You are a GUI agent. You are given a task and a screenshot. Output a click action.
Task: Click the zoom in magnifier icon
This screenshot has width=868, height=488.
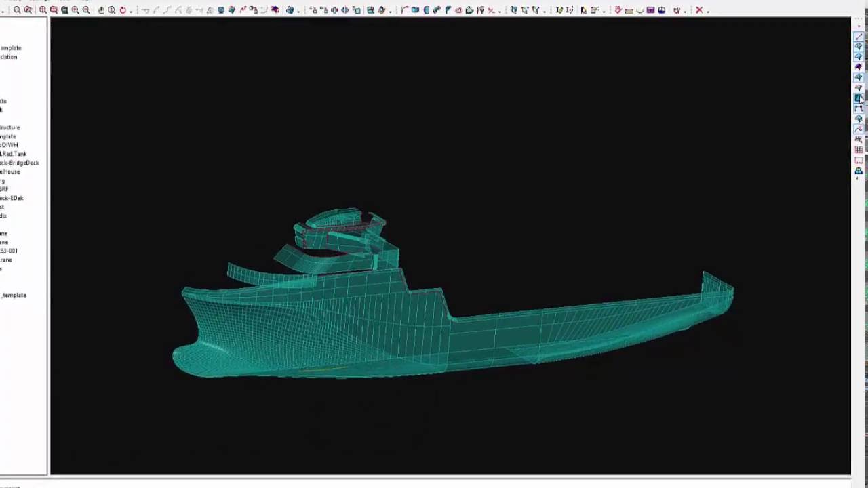pyautogui.click(x=75, y=10)
